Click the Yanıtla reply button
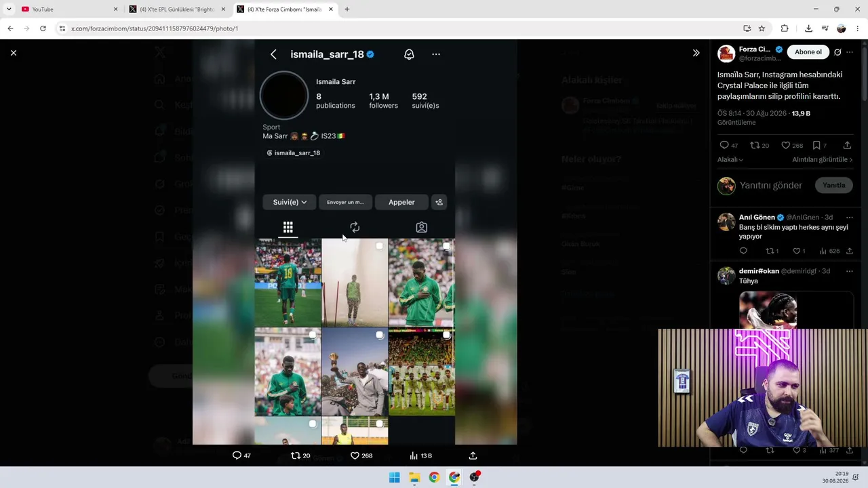This screenshot has height=488, width=868. (833, 185)
